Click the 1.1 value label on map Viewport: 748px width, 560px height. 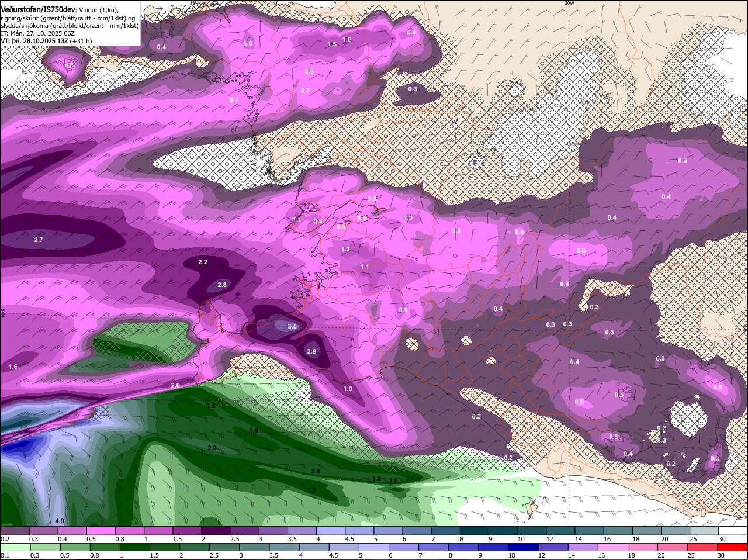pyautogui.click(x=365, y=267)
